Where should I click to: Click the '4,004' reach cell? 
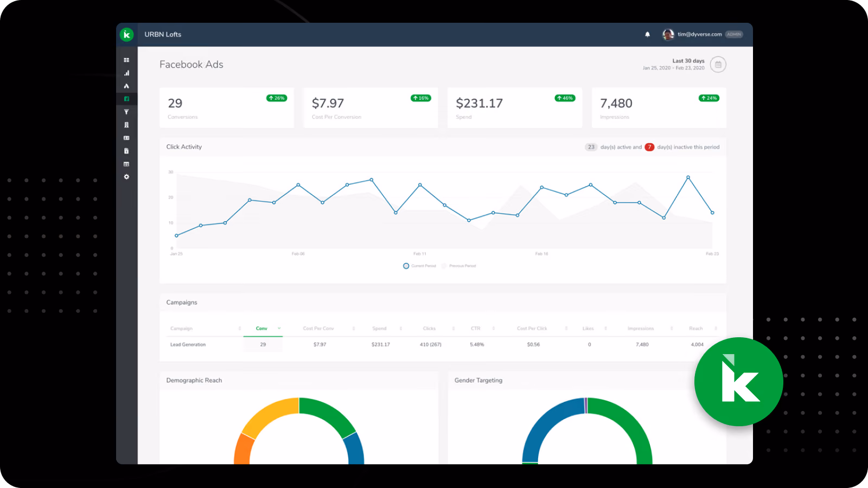pyautogui.click(x=697, y=344)
